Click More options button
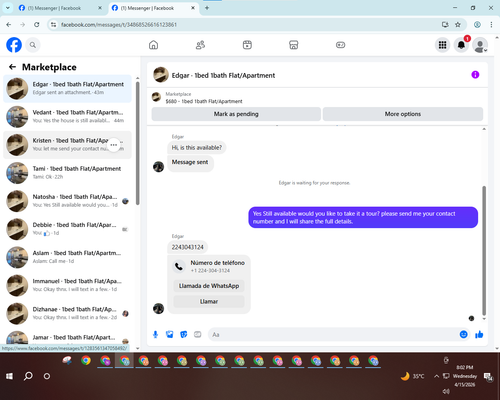Screen dimensions: 500x400 point(403,114)
